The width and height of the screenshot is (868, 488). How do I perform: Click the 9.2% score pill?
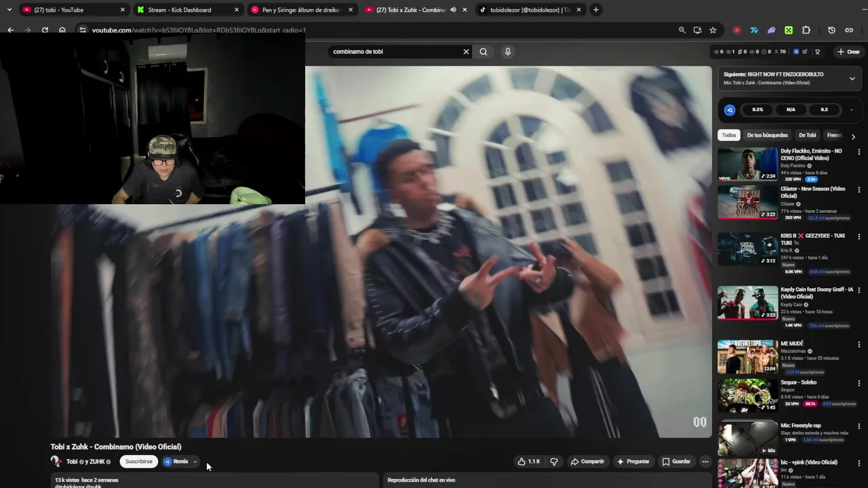click(757, 110)
